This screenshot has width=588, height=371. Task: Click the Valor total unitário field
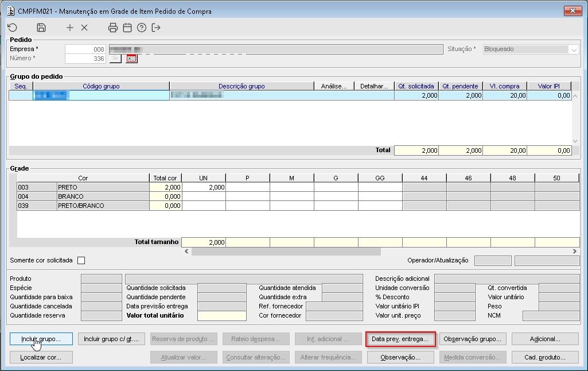pyautogui.click(x=222, y=316)
